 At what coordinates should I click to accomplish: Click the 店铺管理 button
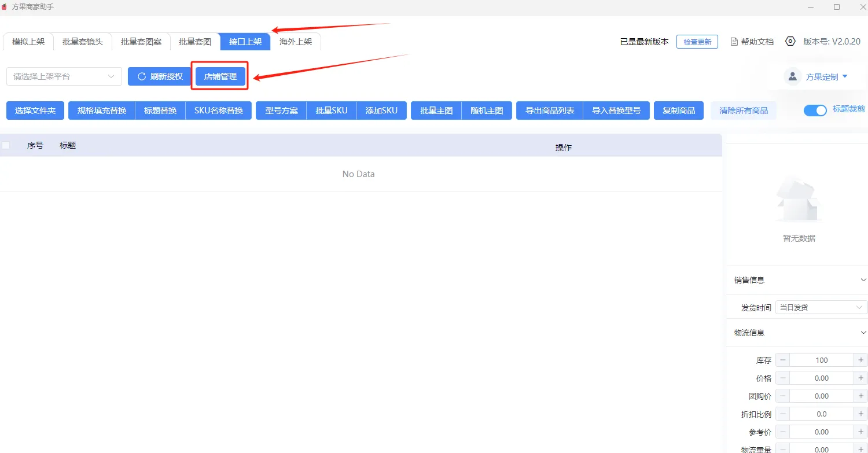(220, 76)
